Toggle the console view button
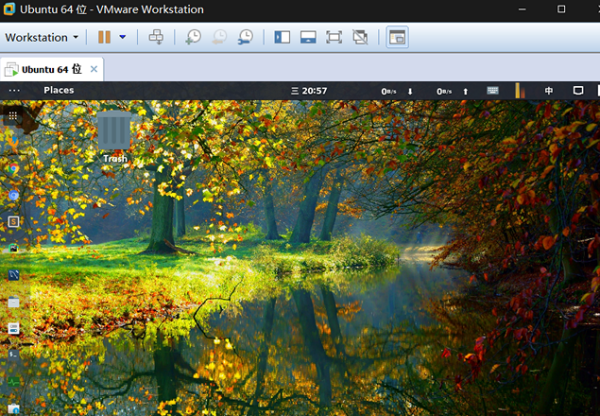This screenshot has width=600, height=416. (397, 37)
